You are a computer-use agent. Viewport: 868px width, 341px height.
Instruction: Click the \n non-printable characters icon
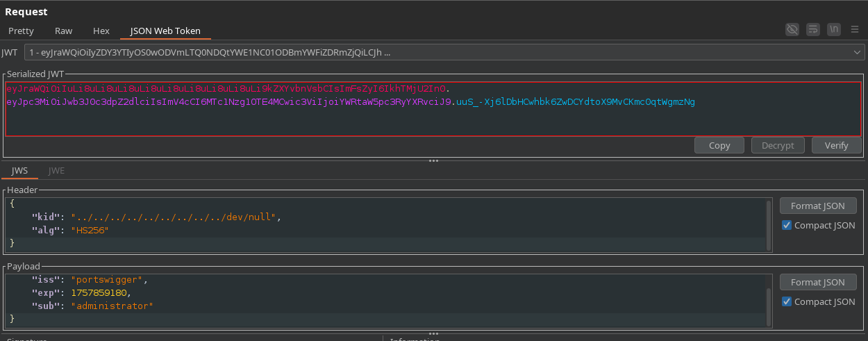pos(834,29)
